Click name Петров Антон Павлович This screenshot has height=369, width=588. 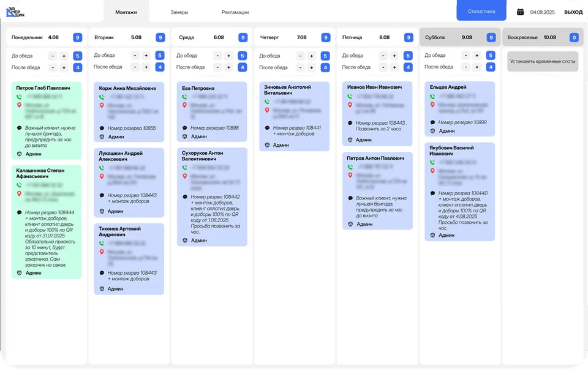(375, 158)
